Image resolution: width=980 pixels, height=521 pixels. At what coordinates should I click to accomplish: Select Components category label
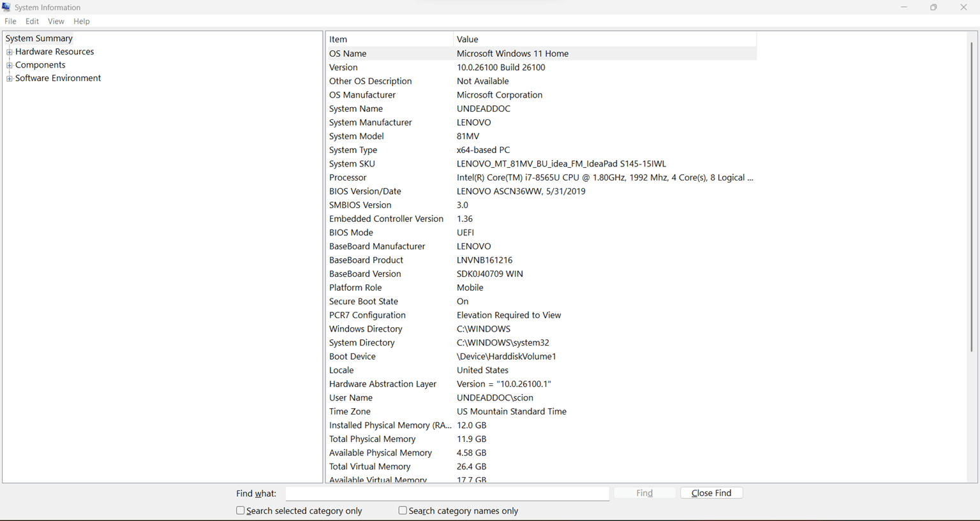point(40,65)
